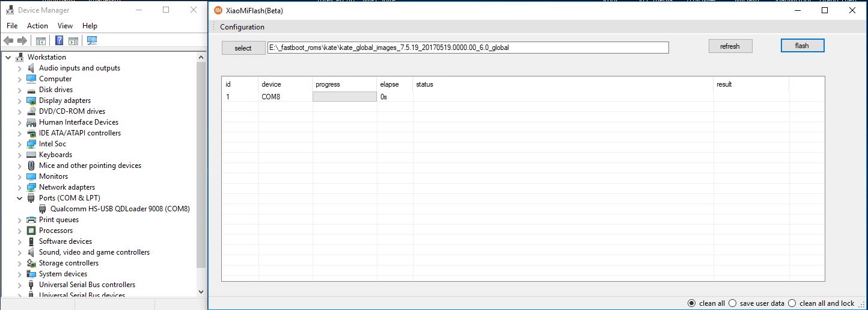The height and width of the screenshot is (310, 868).
Task: Click the ROM folder path input field
Action: point(468,48)
